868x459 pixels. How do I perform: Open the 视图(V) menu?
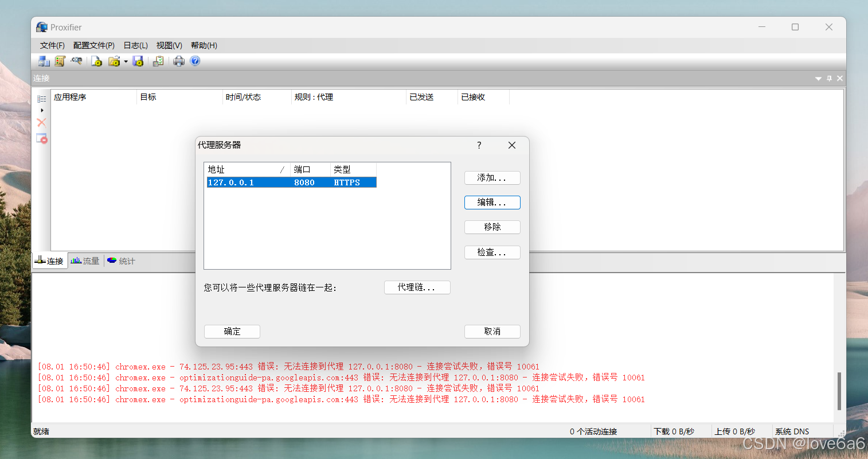(x=169, y=45)
